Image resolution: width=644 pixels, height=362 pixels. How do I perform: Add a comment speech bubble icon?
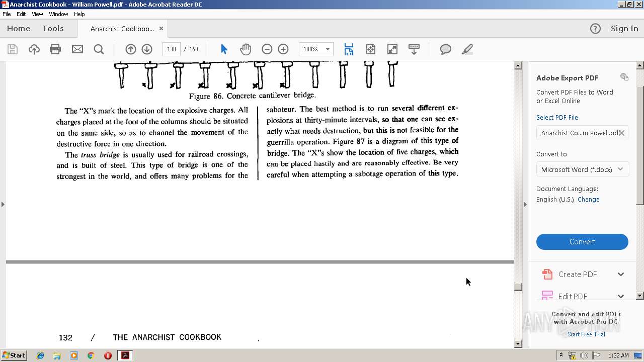[x=445, y=49]
